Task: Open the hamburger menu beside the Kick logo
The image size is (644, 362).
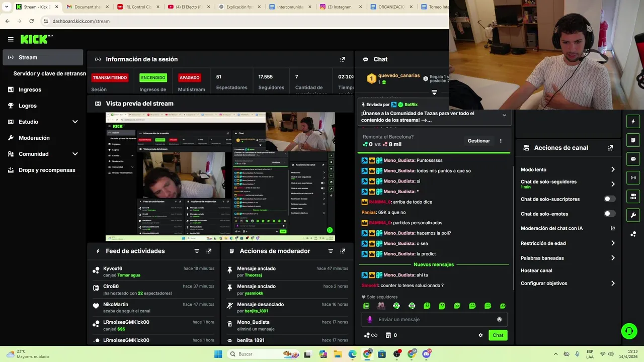Action: tap(11, 39)
